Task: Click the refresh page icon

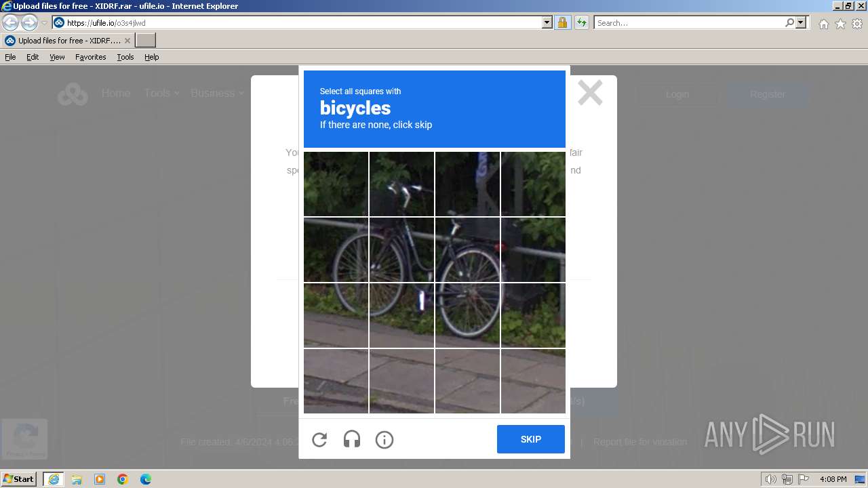Action: [581, 23]
